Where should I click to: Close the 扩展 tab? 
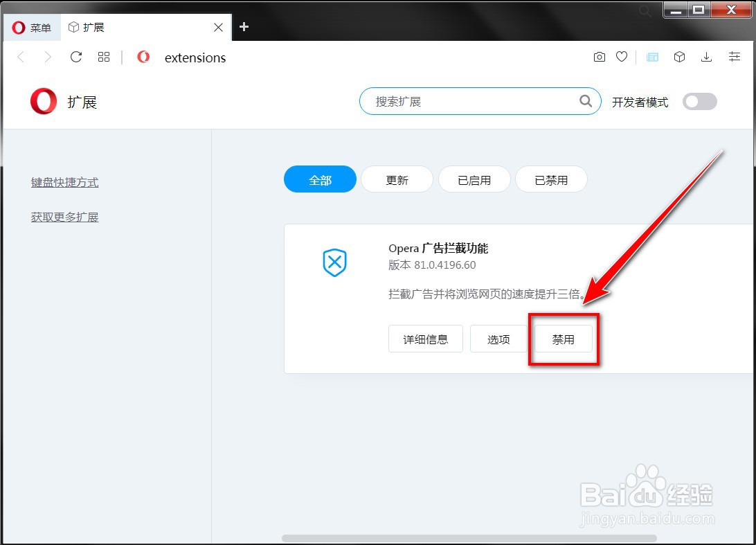[x=218, y=28]
